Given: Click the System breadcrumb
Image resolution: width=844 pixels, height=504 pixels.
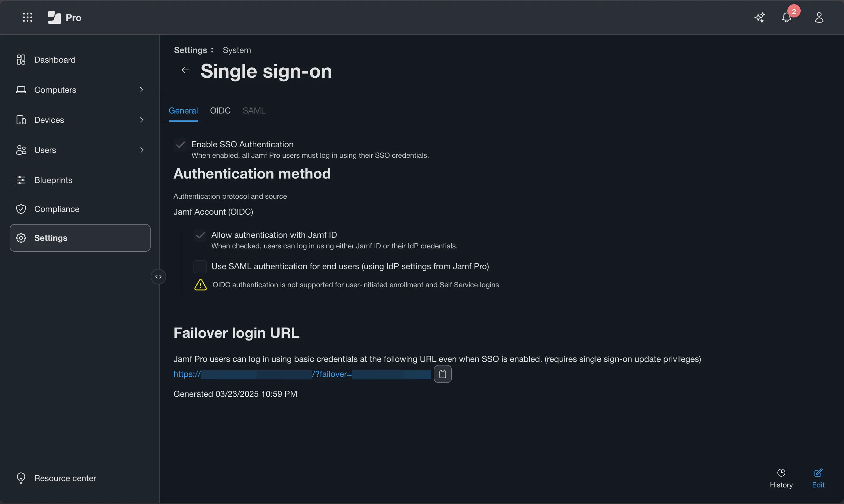Looking at the screenshot, I should click(237, 50).
